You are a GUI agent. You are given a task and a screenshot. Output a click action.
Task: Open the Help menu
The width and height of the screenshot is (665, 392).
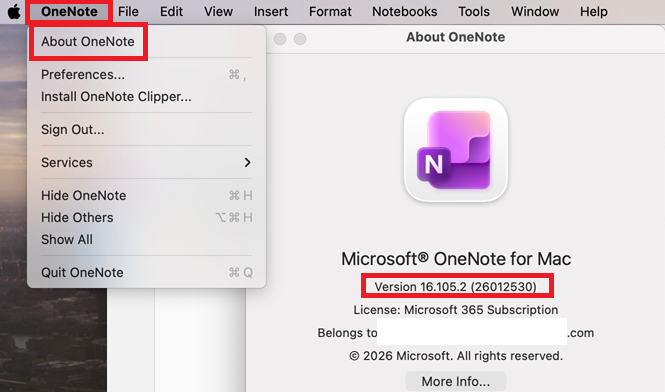tap(594, 11)
